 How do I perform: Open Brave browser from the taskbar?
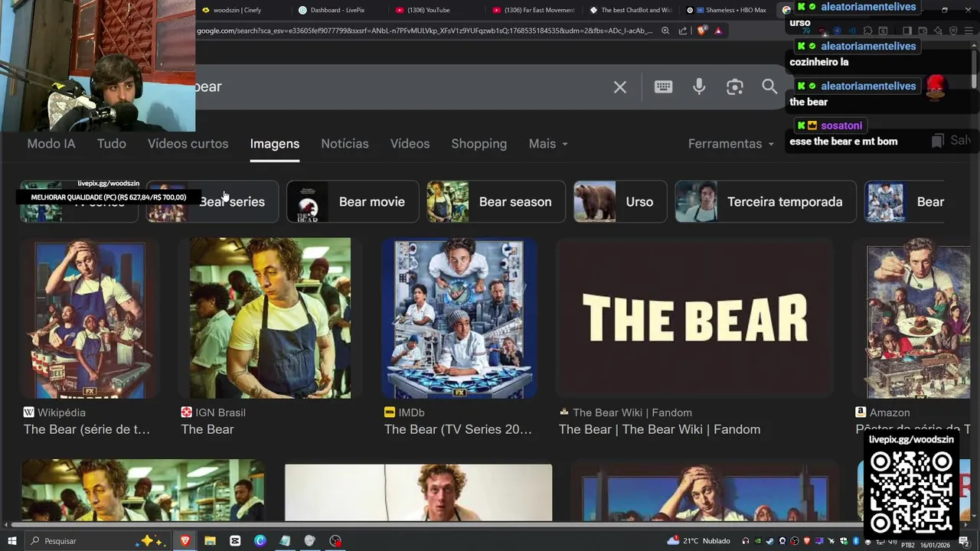pos(185,541)
